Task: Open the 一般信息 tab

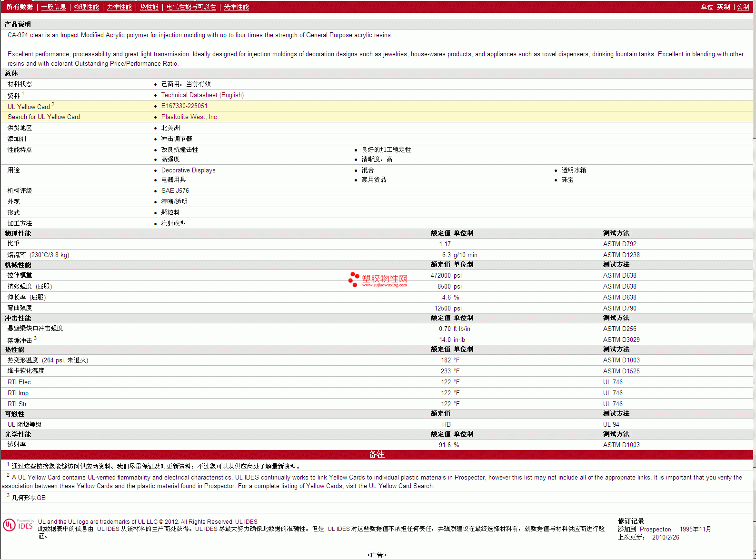Action: [x=53, y=7]
